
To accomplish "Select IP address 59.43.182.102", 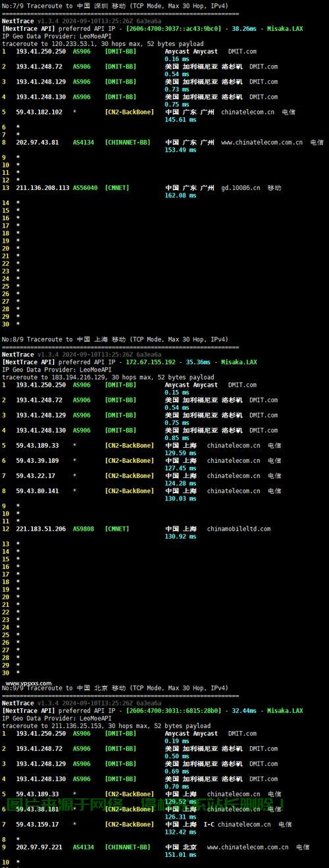I will pos(39,112).
